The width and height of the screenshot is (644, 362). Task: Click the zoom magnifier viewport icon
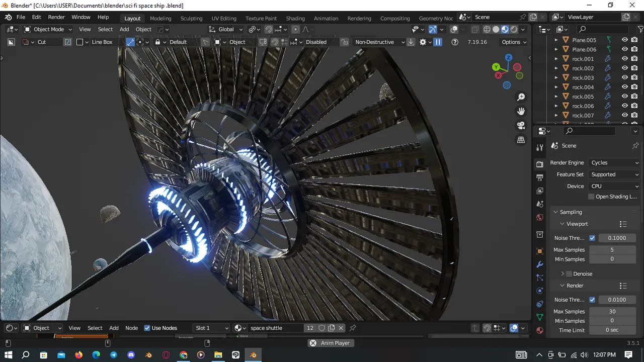[521, 97]
